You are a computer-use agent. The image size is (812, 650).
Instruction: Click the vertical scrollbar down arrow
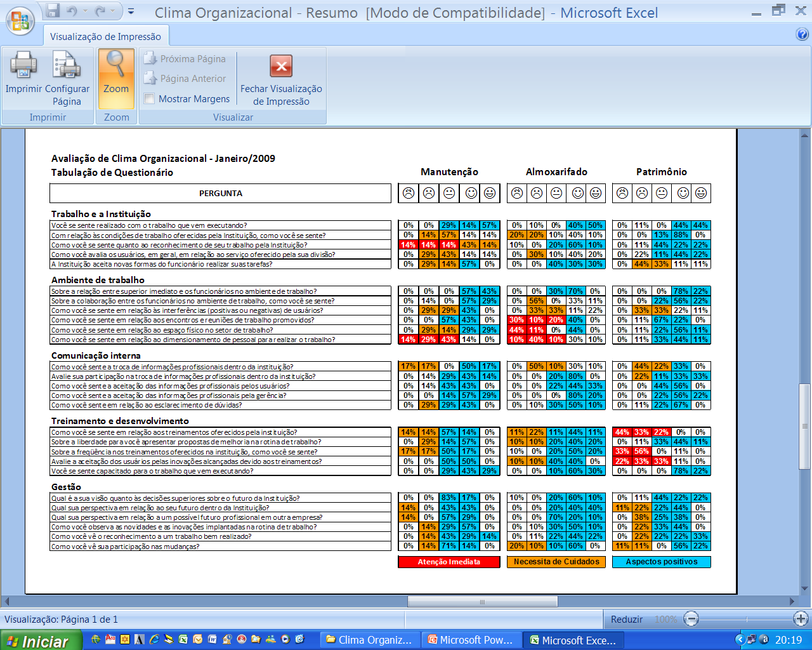click(806, 589)
